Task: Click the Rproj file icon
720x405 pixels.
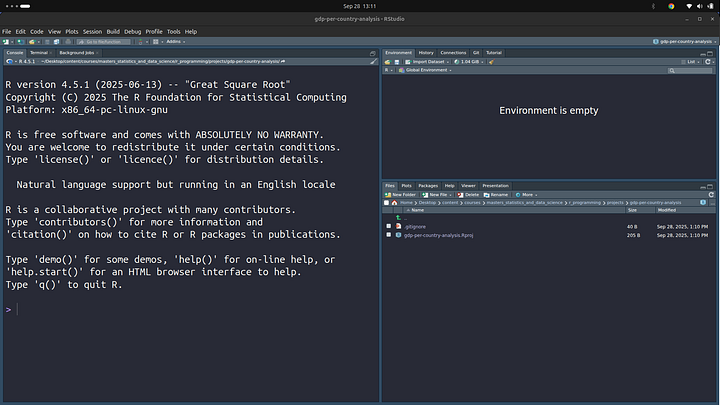Action: 399,235
